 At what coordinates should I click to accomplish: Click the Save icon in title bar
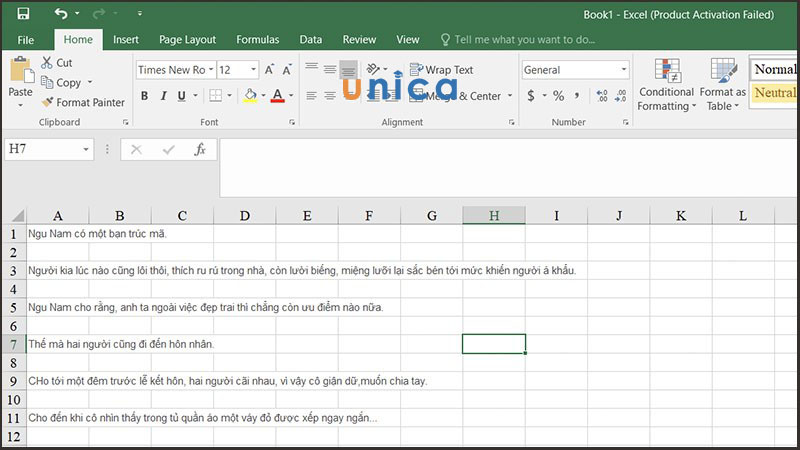(x=23, y=13)
